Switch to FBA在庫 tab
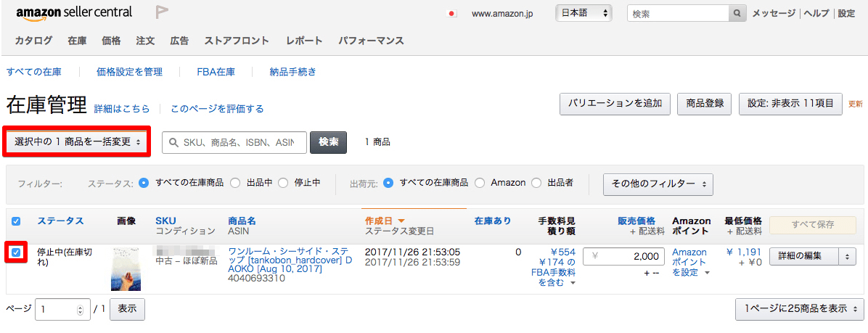This screenshot has width=868, height=333. [x=216, y=72]
